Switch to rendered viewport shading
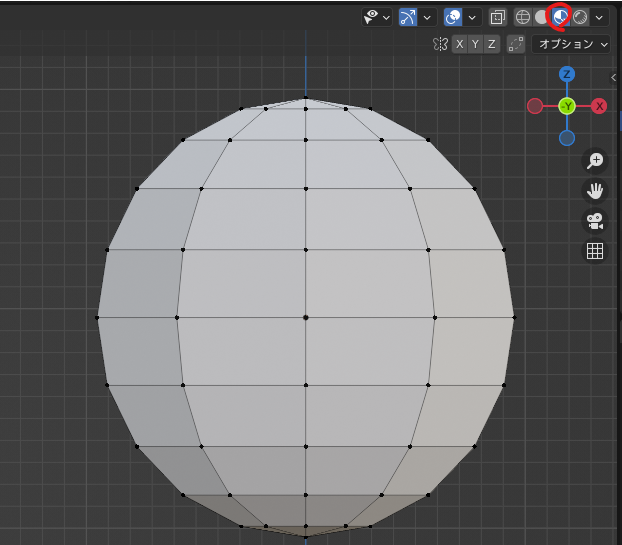Viewport: 622px width, 545px height. (580, 17)
